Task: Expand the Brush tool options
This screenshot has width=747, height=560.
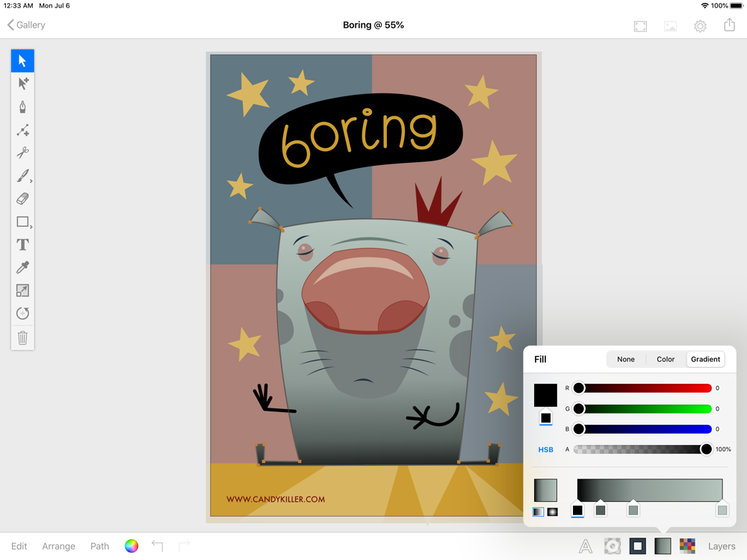Action: click(x=31, y=181)
